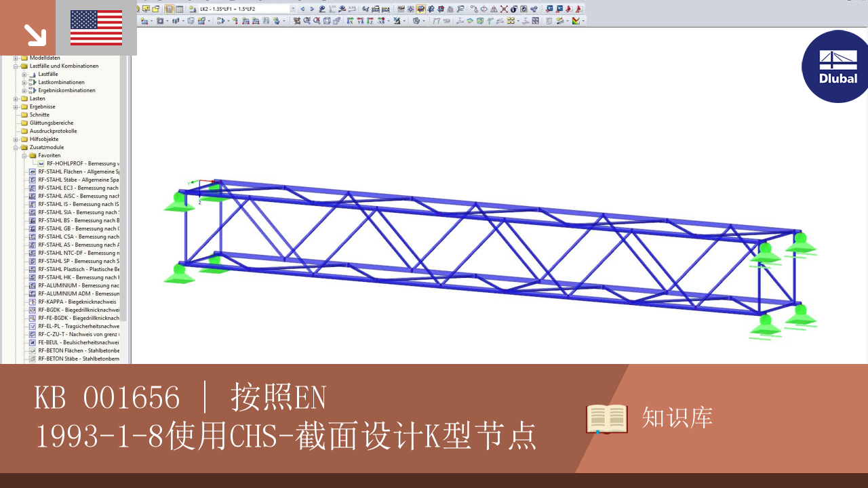The width and height of the screenshot is (868, 488).
Task: Select Ergebnisse in the project navigator
Action: 42,106
